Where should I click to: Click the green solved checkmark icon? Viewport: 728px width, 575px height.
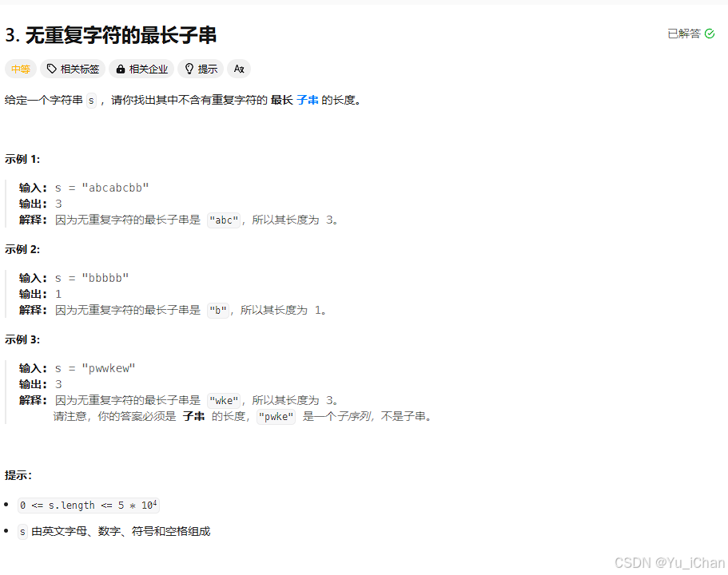click(710, 34)
